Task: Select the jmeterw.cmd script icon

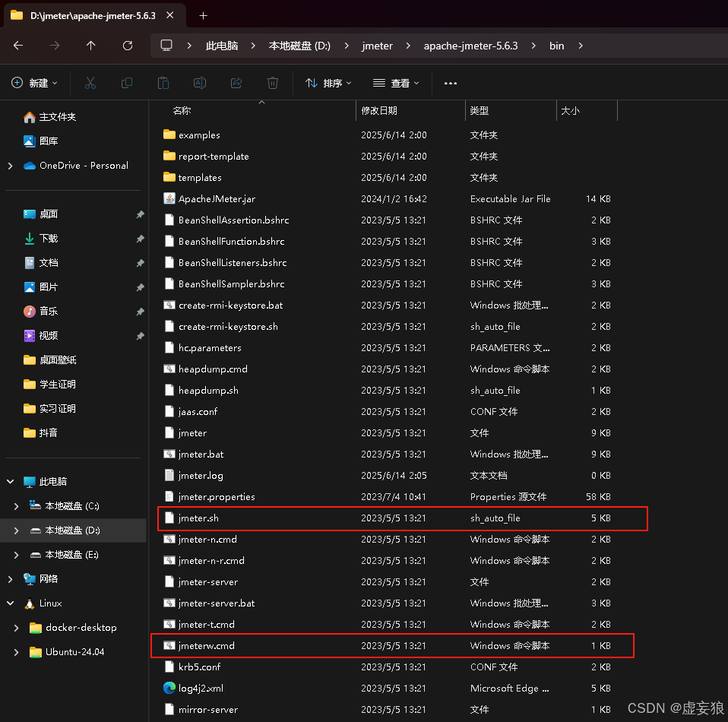Action: [x=169, y=646]
